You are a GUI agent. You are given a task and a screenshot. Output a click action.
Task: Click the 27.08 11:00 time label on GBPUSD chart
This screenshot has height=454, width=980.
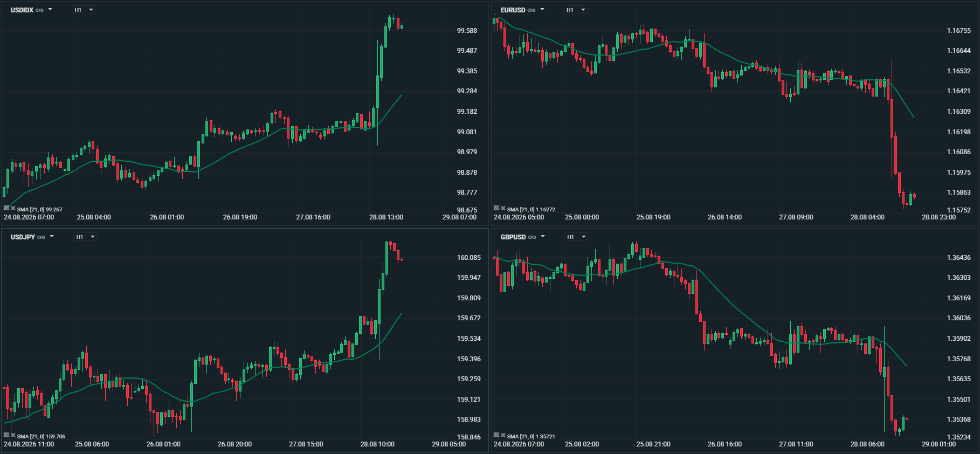[796, 444]
